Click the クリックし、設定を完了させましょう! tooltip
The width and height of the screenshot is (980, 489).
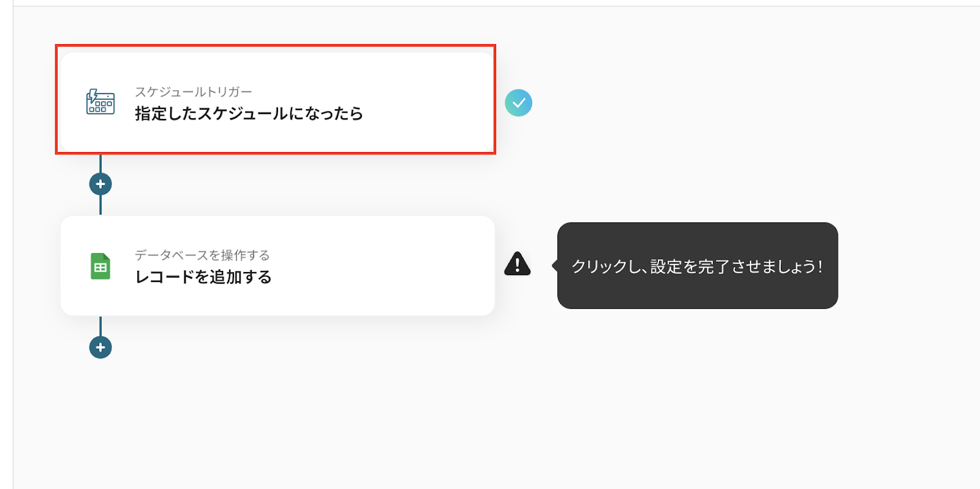tap(697, 266)
